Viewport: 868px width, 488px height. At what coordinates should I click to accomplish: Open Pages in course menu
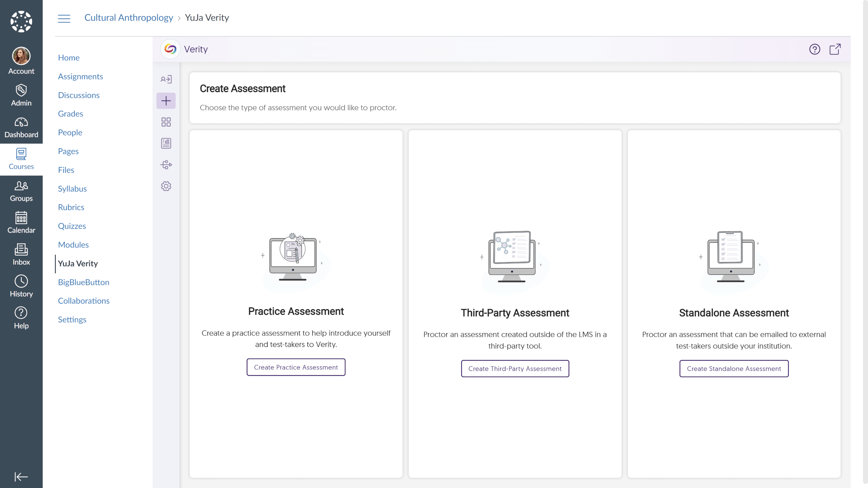(68, 151)
